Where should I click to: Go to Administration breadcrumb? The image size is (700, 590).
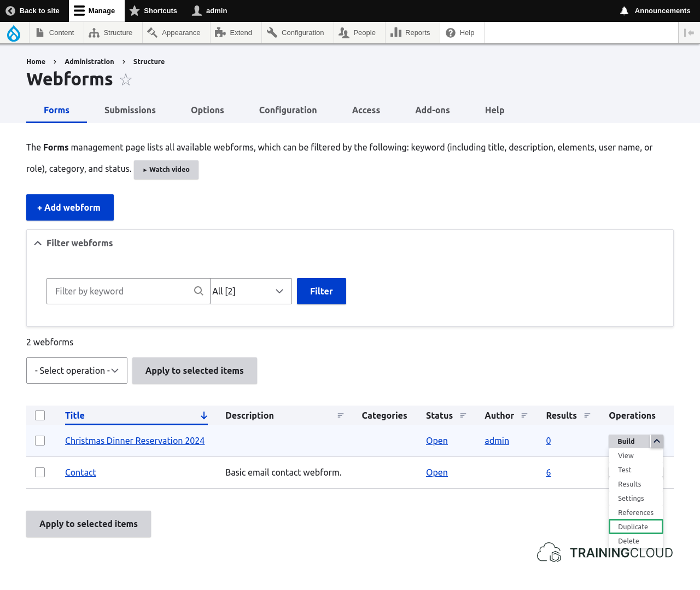point(89,62)
